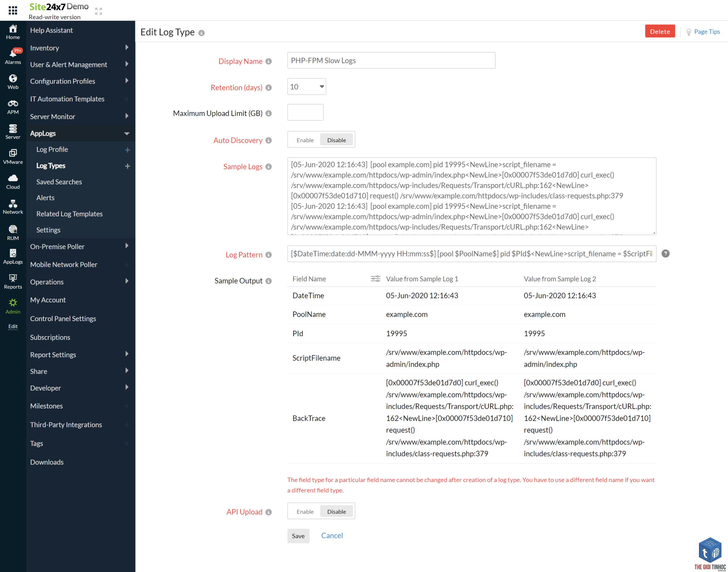
Task: Click info icon beside Log Pattern
Action: 268,255
